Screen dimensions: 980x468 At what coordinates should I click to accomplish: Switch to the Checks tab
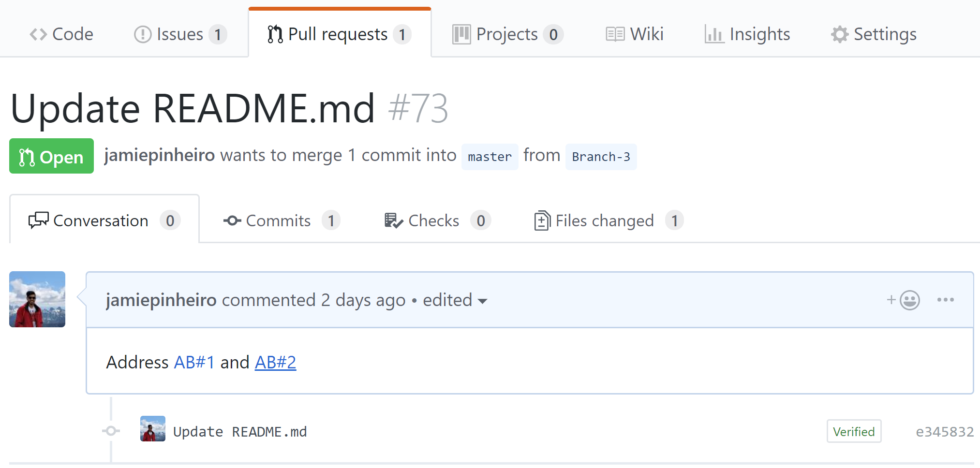[434, 220]
